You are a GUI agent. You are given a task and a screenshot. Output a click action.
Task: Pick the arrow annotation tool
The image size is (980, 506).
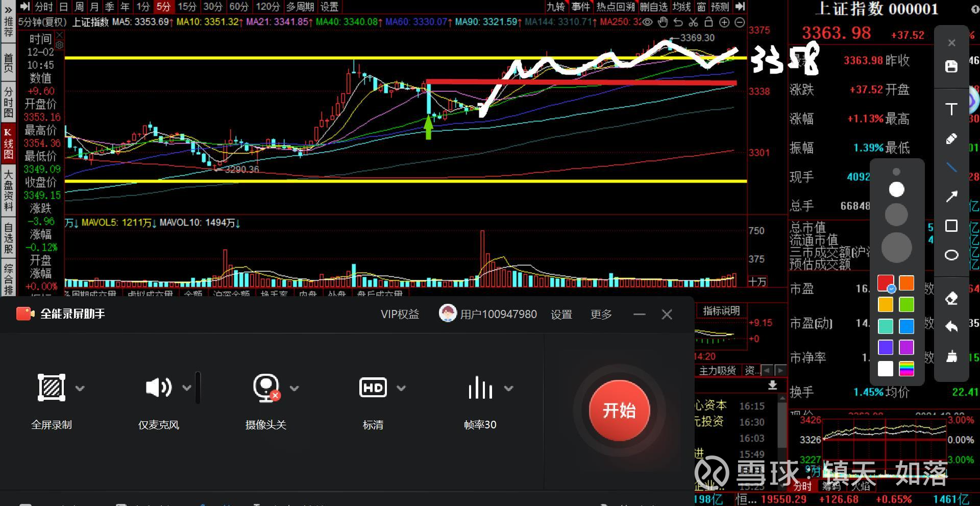[x=951, y=197]
